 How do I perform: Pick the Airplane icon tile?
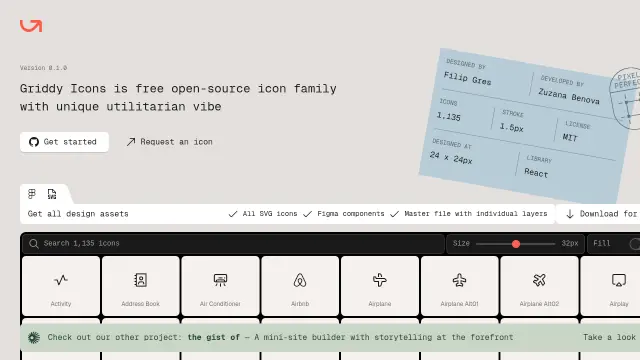pyautogui.click(x=380, y=286)
